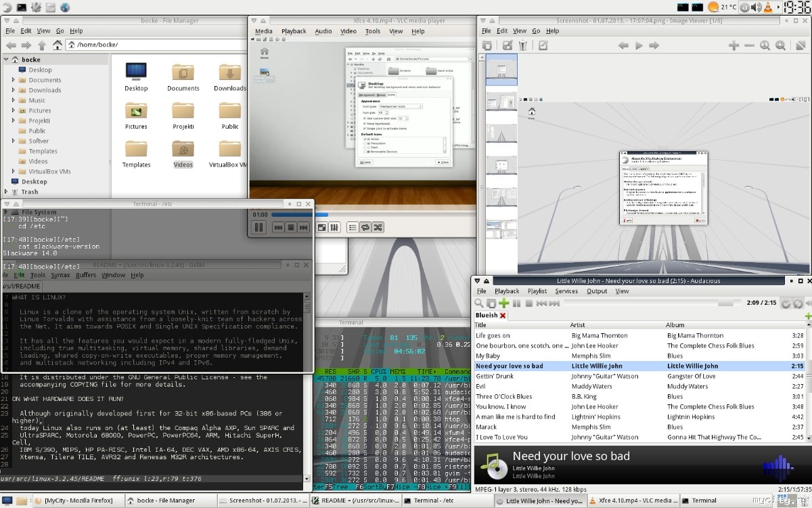Click the green add files icon in Audacious
The image size is (812, 508).
click(x=503, y=303)
